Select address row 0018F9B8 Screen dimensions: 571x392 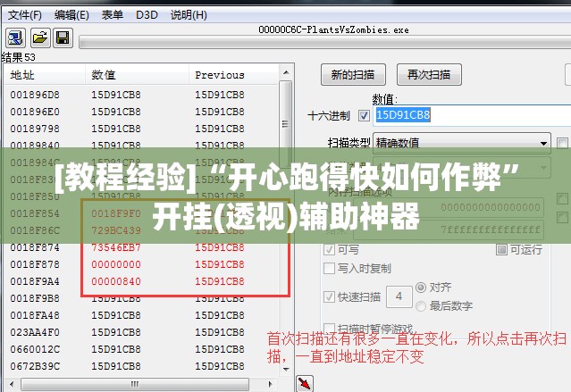coord(141,298)
